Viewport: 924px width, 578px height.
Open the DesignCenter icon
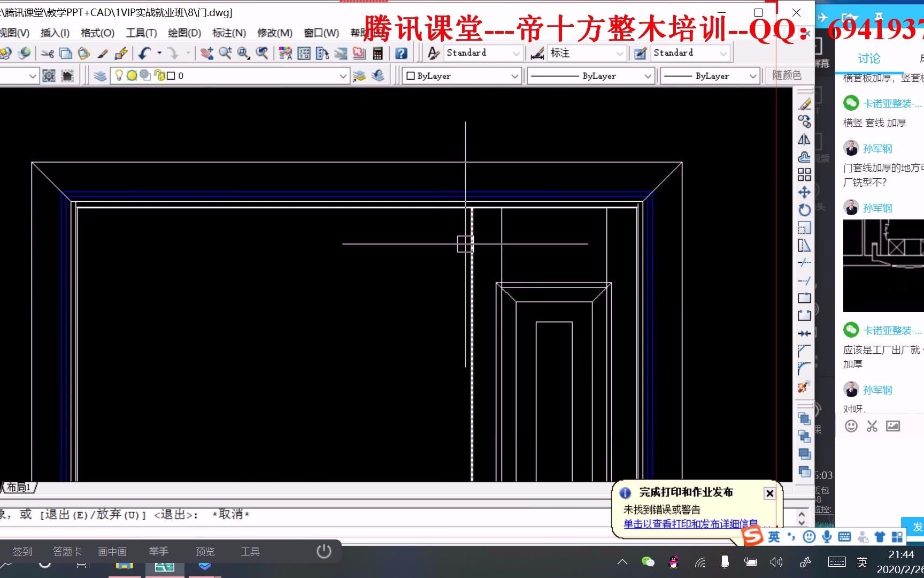(304, 54)
